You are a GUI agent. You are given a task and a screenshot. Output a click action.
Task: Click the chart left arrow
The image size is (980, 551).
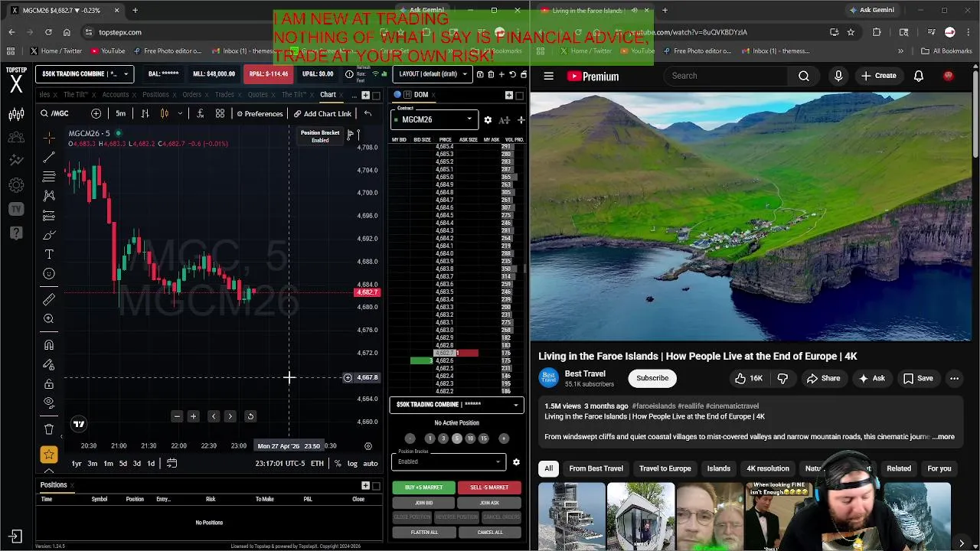(214, 416)
